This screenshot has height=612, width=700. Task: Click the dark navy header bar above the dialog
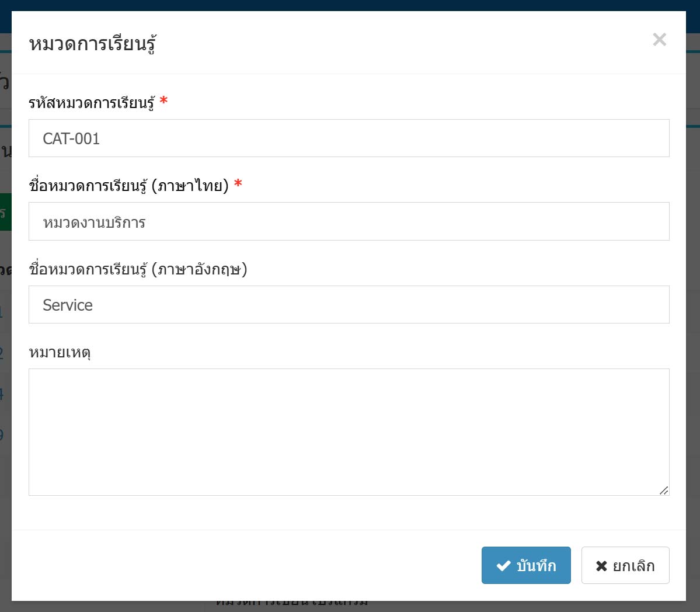click(350, 5)
